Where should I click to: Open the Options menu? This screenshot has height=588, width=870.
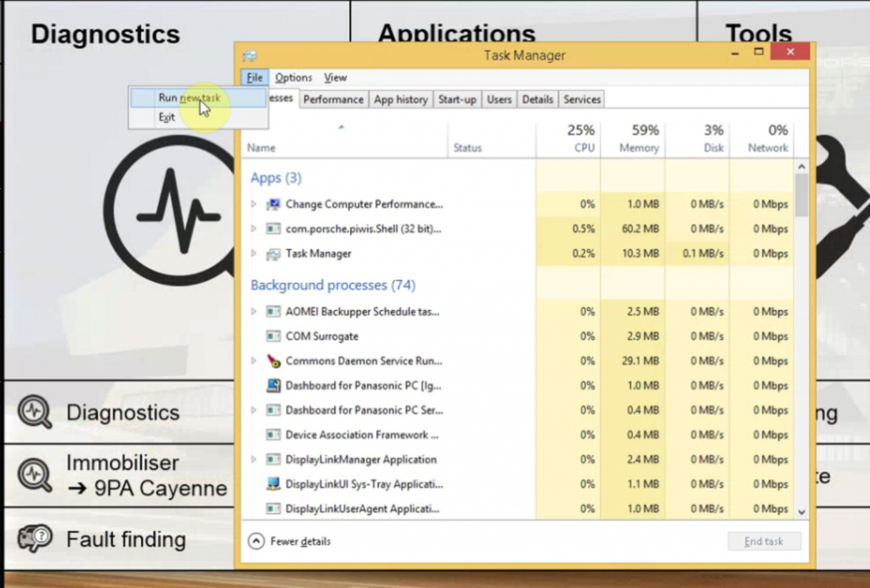[293, 77]
